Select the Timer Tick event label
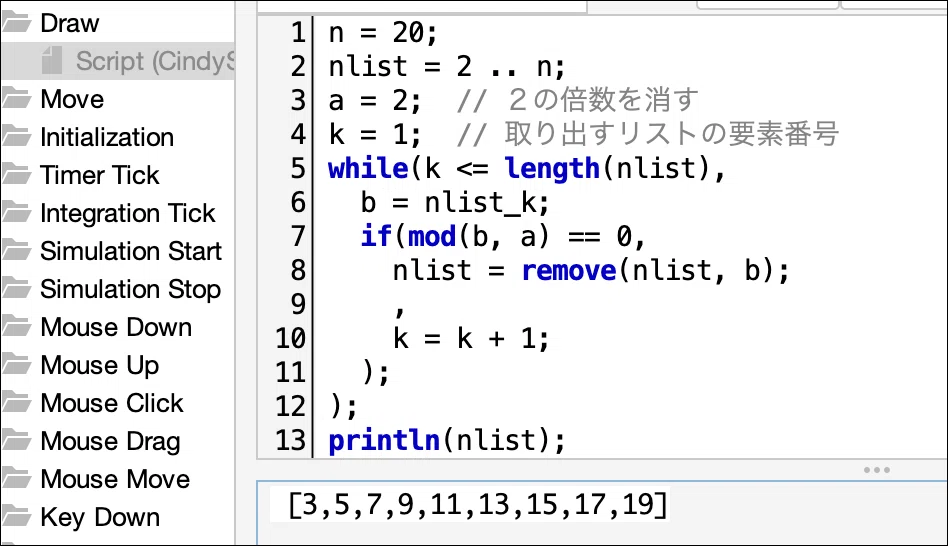948x546 pixels. point(100,175)
